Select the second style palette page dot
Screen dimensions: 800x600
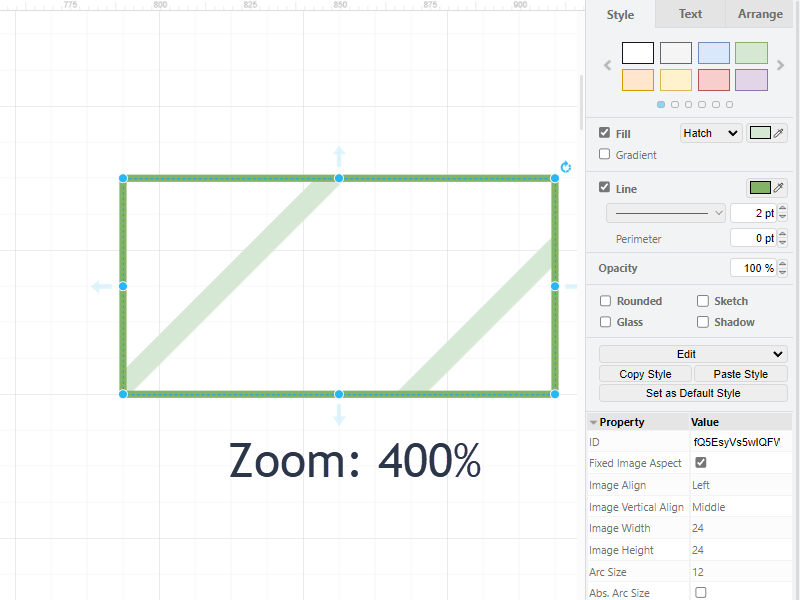(x=675, y=104)
